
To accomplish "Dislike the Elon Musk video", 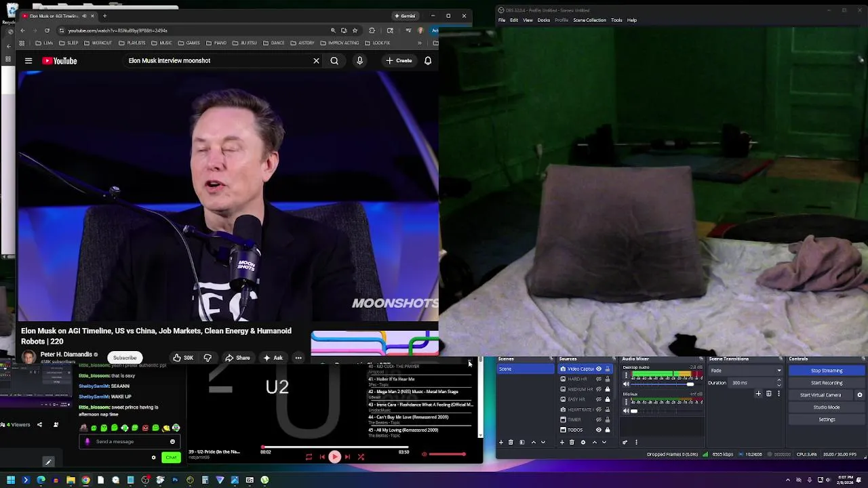I will click(208, 358).
